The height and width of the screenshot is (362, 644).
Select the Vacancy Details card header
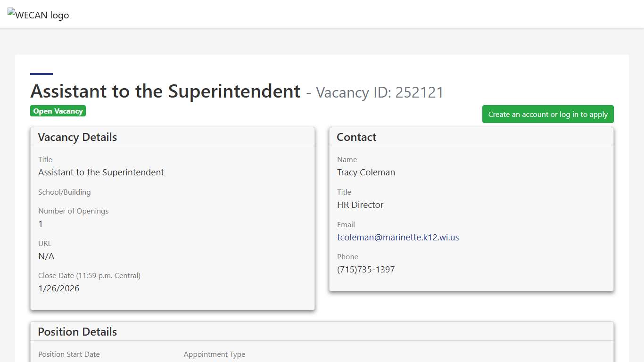coord(77,137)
